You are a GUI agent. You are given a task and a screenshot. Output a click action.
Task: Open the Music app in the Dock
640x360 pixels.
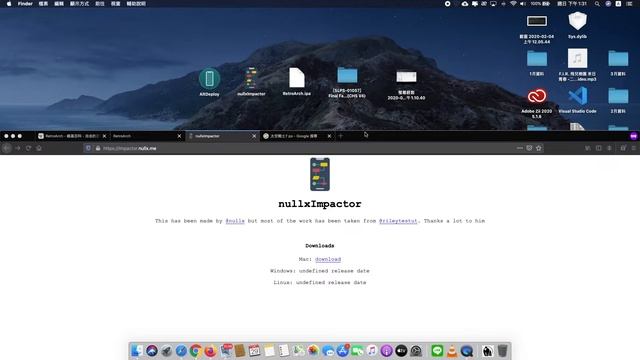(372, 351)
